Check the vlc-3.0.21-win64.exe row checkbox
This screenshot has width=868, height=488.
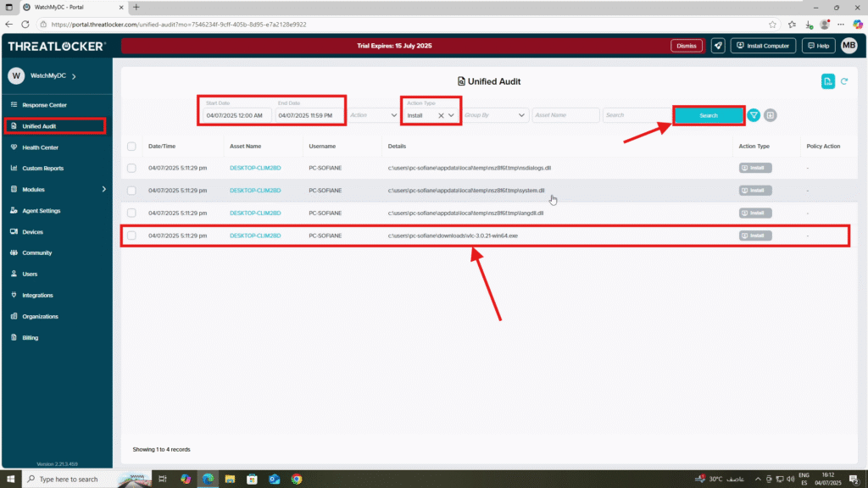coord(131,236)
